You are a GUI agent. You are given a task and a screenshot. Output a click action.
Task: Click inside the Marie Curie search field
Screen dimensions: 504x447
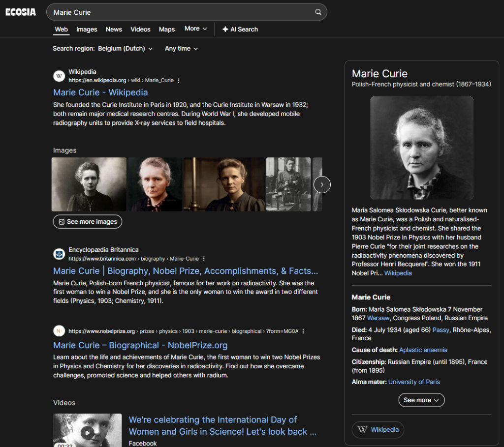pyautogui.click(x=148, y=12)
